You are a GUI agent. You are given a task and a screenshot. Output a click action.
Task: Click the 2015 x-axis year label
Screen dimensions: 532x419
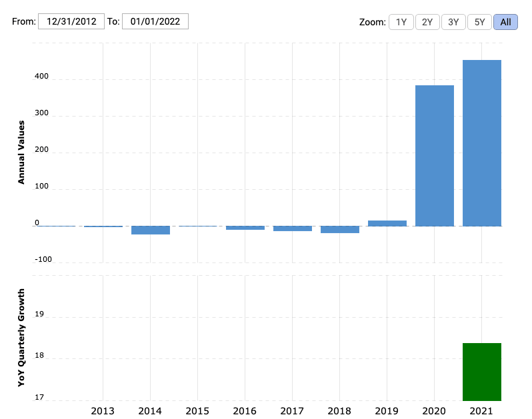(197, 410)
